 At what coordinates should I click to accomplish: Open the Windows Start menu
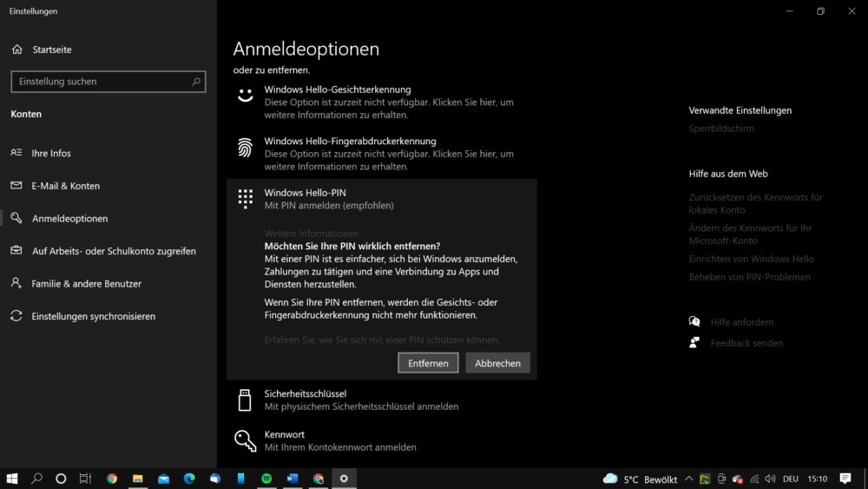click(12, 479)
